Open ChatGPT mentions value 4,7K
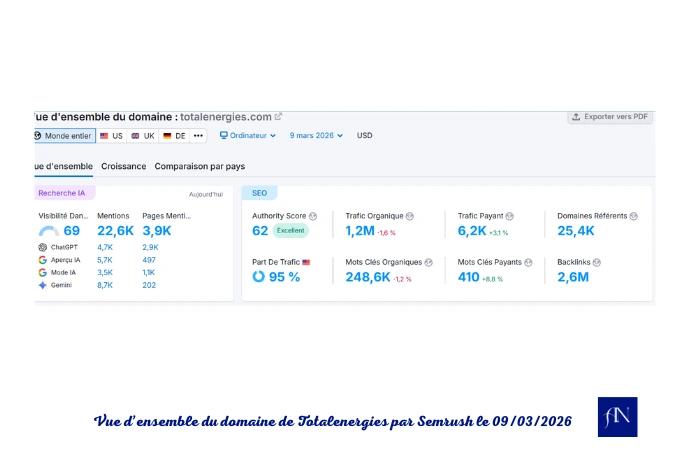The height and width of the screenshot is (470, 690). coord(105,247)
